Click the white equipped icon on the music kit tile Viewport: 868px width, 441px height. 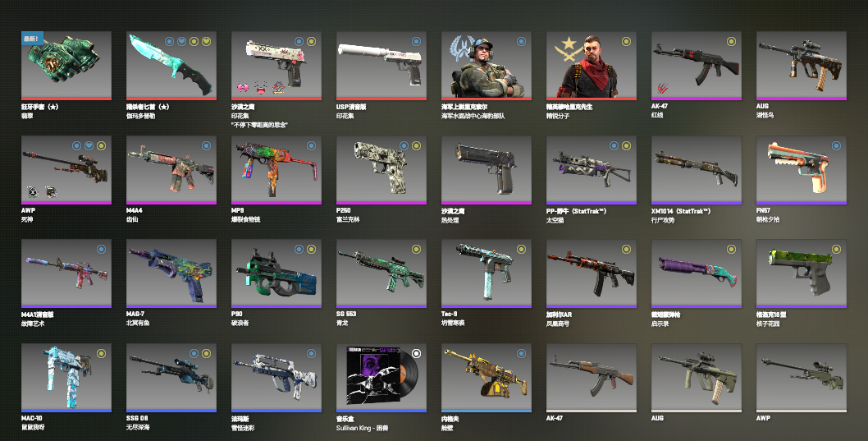(x=416, y=353)
